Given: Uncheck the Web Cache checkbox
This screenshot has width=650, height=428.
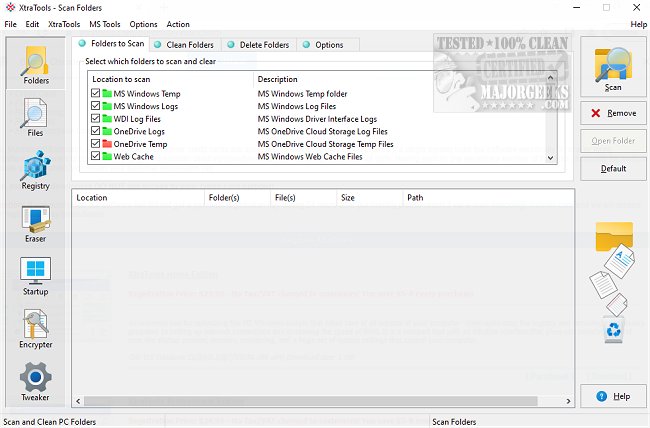Looking at the screenshot, I should (x=95, y=156).
